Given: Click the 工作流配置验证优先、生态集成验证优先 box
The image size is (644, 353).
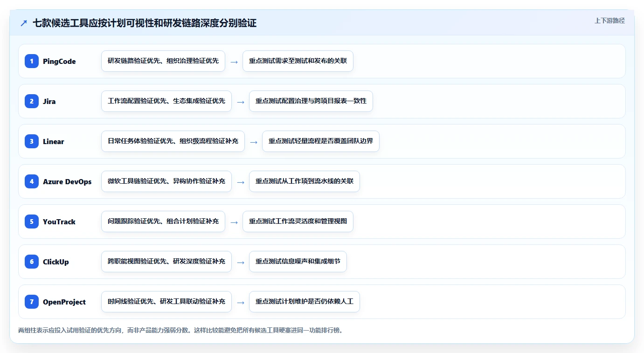Looking at the screenshot, I should (166, 101).
